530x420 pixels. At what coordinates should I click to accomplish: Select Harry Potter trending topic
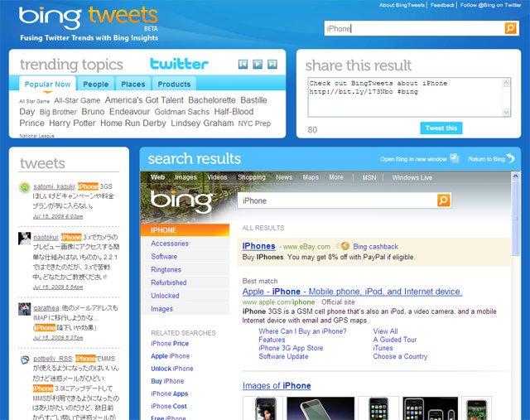coord(72,123)
